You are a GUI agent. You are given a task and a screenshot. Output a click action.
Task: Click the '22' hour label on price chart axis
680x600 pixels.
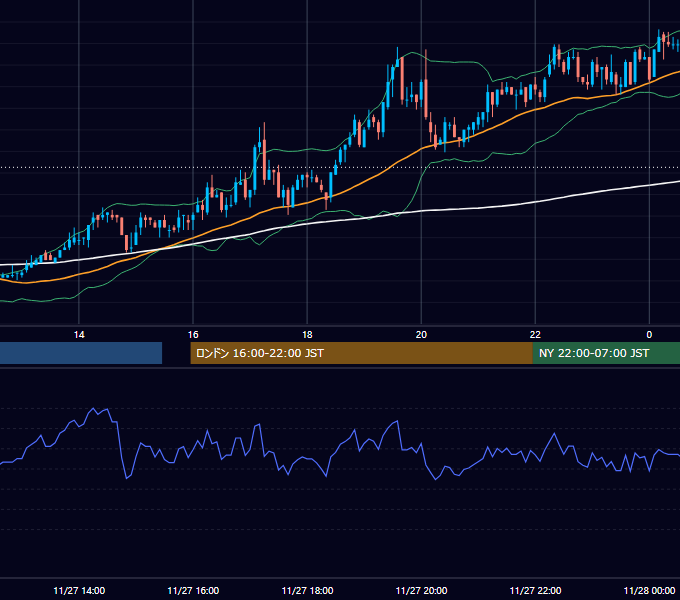[x=535, y=335]
